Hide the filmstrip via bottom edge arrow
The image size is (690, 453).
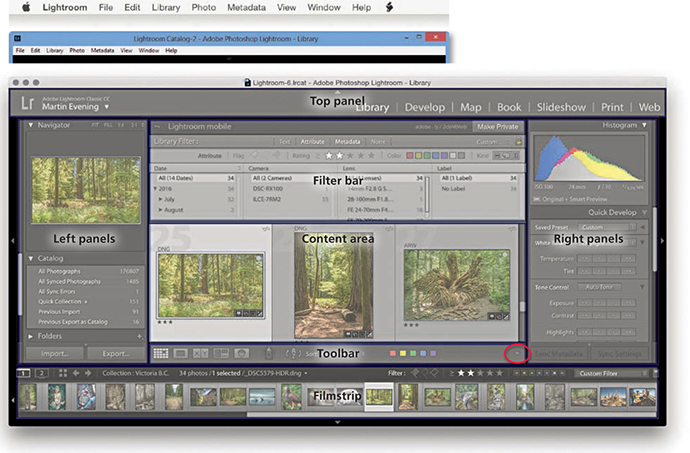click(338, 422)
